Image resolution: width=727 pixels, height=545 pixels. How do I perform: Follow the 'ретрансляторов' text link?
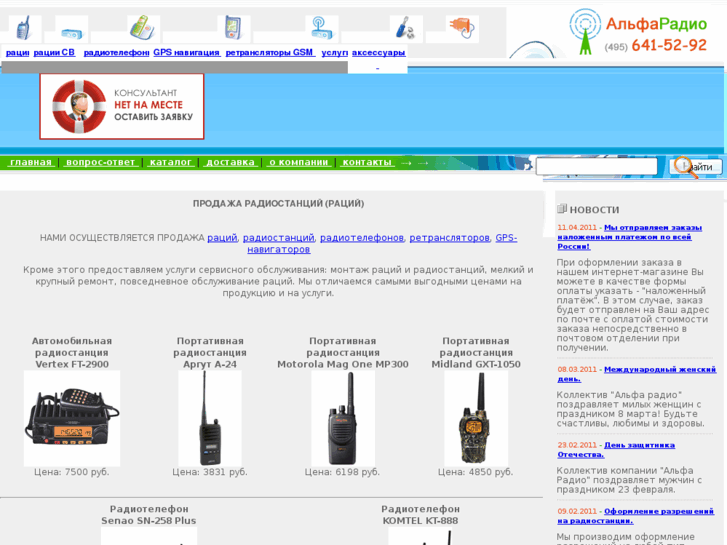[x=449, y=237]
